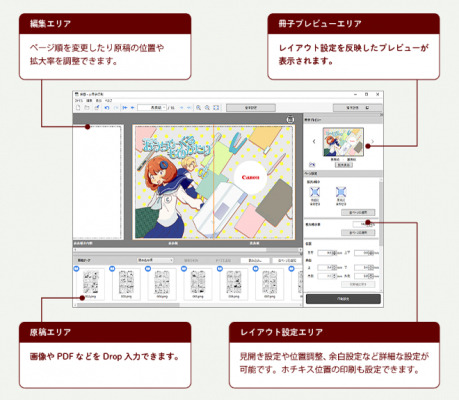
Task: Click the New document icon in toolbar
Action: (x=78, y=108)
